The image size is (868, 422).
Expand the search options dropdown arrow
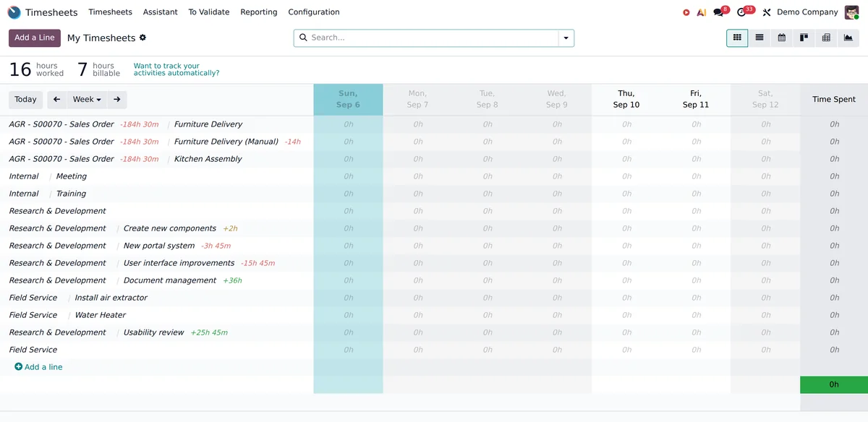[x=566, y=38]
